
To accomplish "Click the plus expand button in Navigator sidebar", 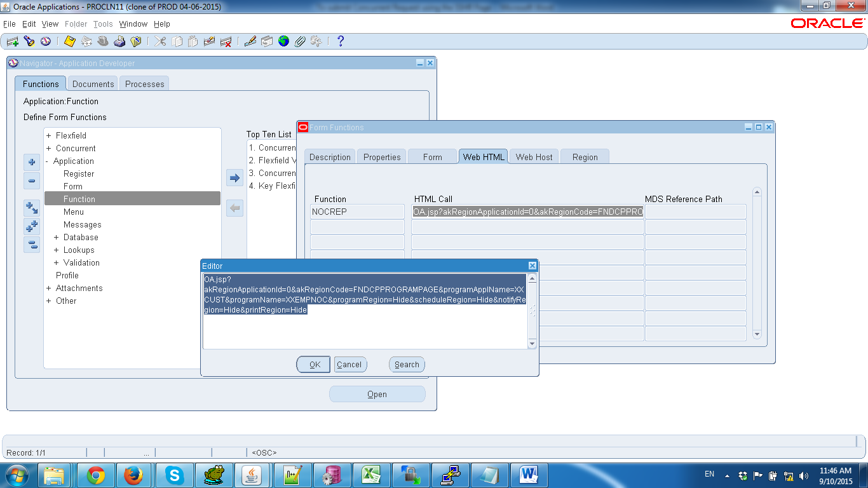I will (x=32, y=162).
